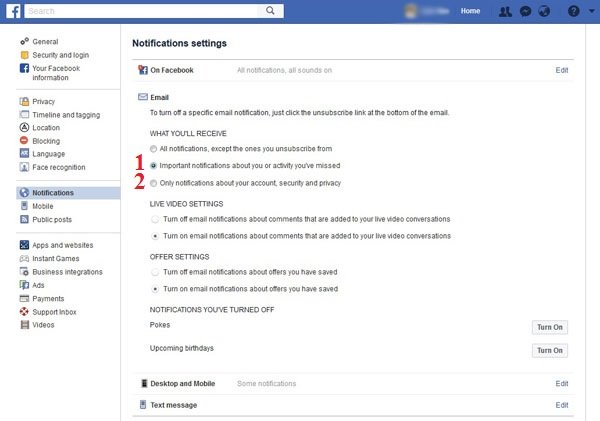Viewport: 600px width, 421px height.
Task: Open Support Inbox settings label
Action: (x=54, y=312)
